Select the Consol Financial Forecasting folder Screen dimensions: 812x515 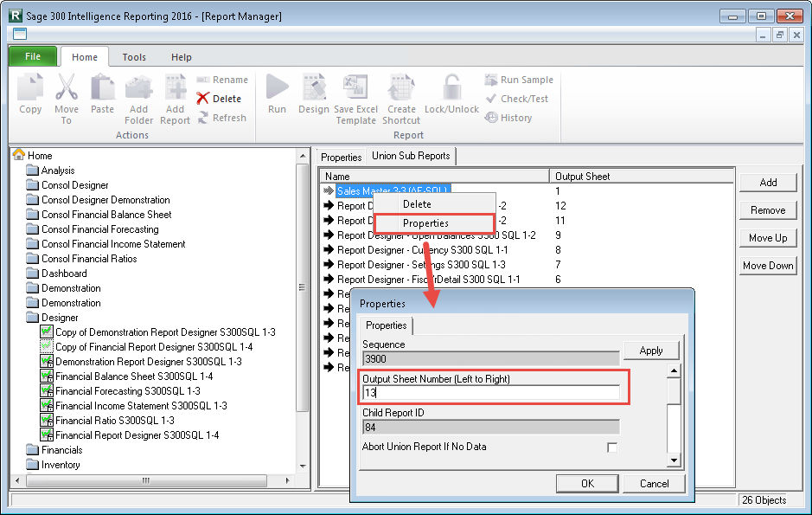(93, 229)
